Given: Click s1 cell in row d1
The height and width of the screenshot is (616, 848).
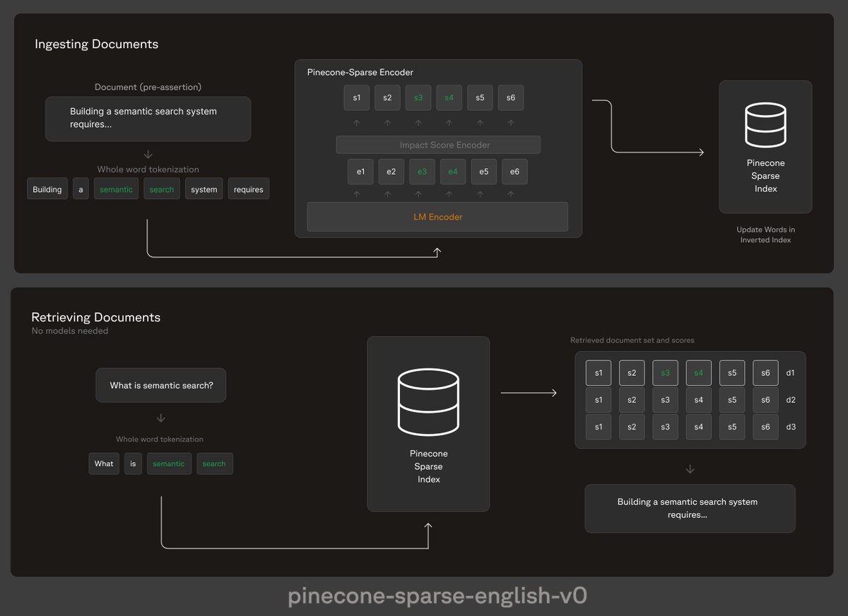Looking at the screenshot, I should (x=599, y=373).
